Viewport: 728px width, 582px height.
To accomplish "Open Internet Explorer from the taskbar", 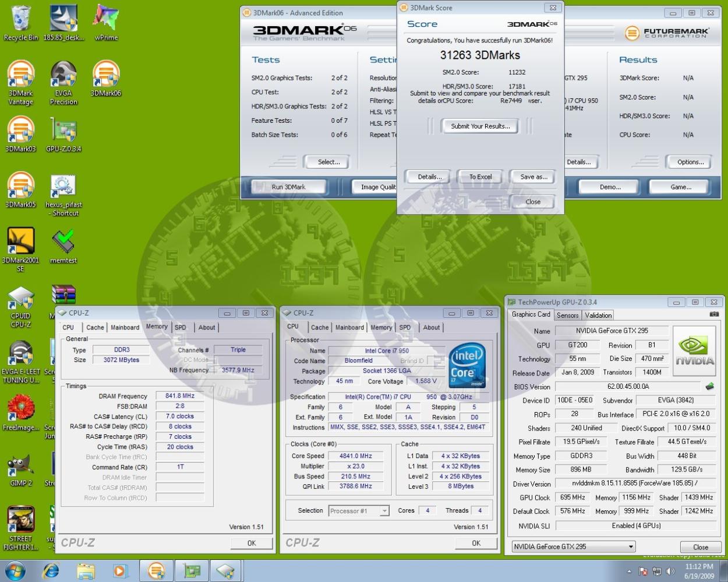I will (50, 571).
